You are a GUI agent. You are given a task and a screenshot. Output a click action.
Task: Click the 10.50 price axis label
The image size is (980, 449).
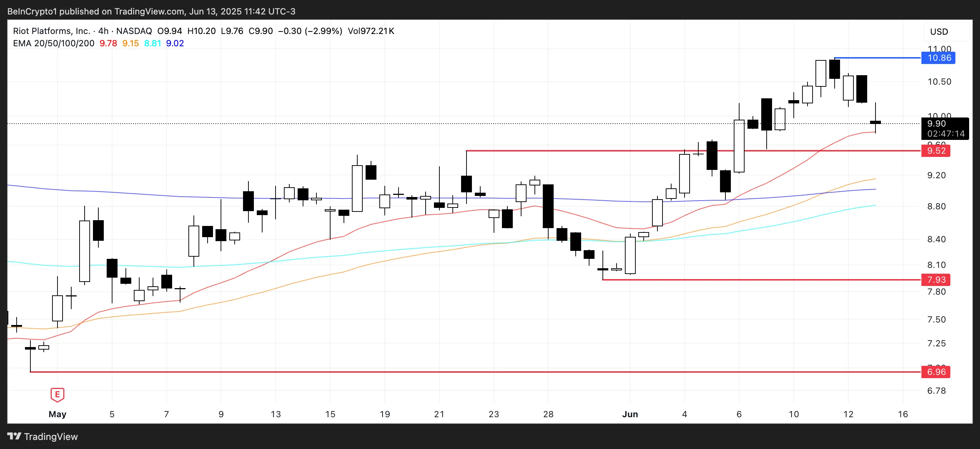[x=939, y=82]
